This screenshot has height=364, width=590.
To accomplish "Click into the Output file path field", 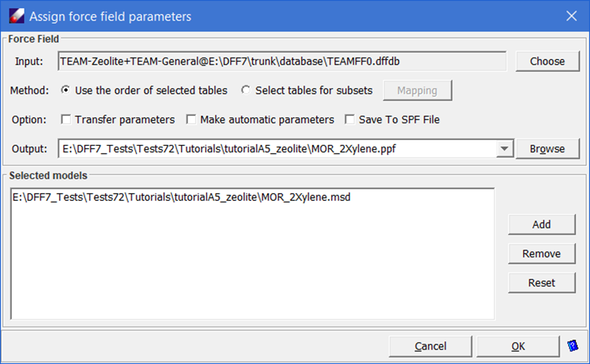I will (277, 149).
